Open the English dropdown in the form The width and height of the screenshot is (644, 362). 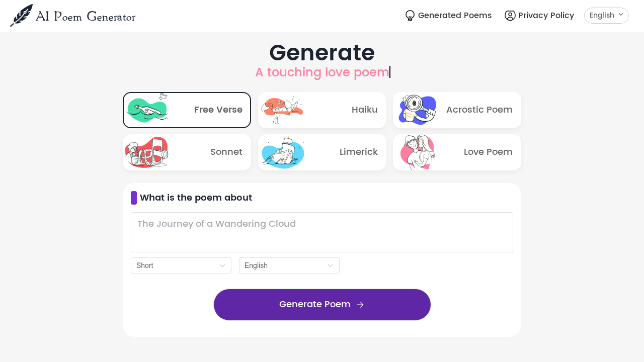click(289, 265)
